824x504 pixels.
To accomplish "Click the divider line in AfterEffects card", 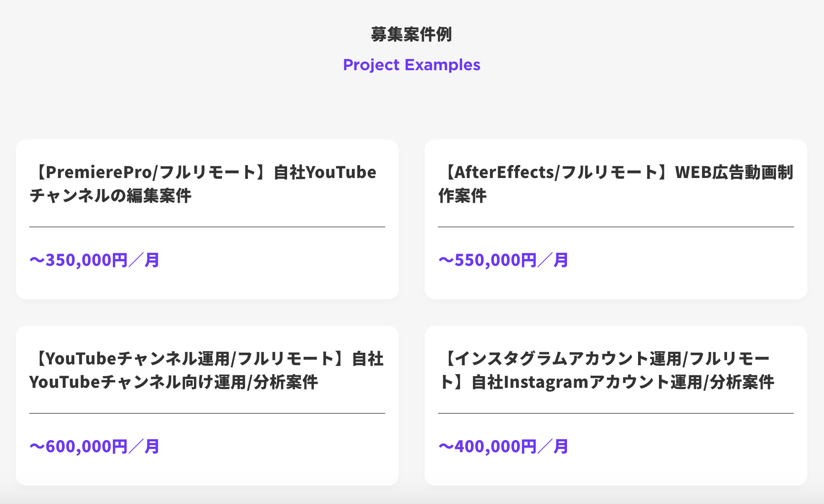I will click(616, 227).
